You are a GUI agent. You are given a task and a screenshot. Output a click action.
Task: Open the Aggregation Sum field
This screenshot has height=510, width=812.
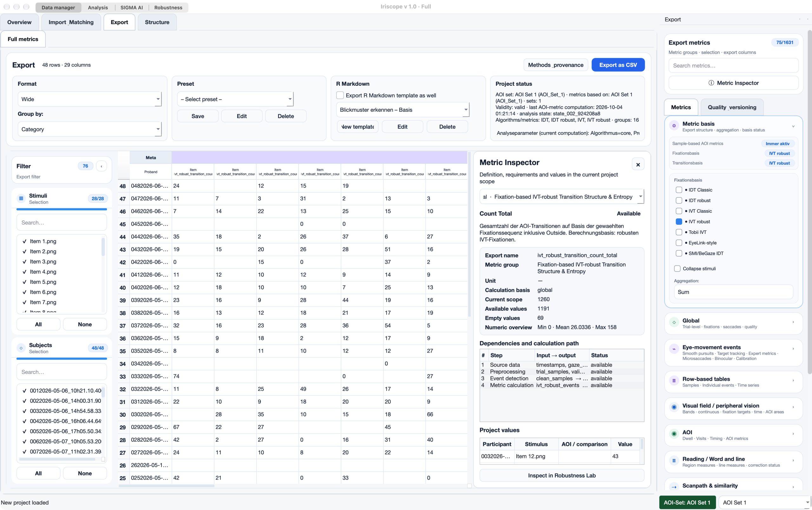(x=733, y=292)
